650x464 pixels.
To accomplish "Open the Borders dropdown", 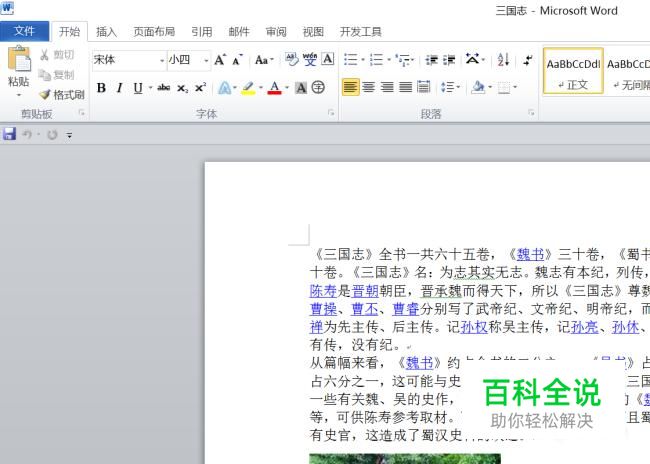I will [x=515, y=87].
